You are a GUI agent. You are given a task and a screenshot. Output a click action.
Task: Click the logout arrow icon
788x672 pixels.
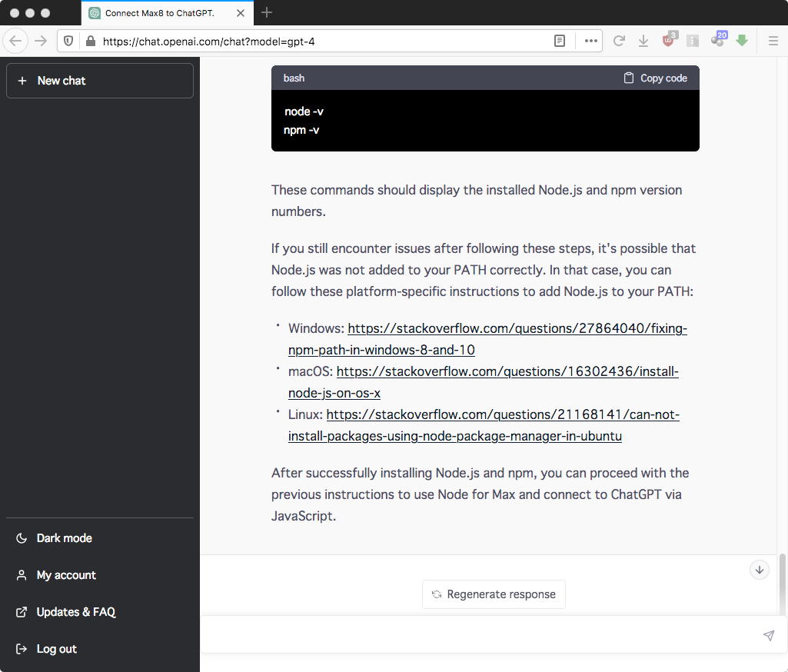click(21, 649)
